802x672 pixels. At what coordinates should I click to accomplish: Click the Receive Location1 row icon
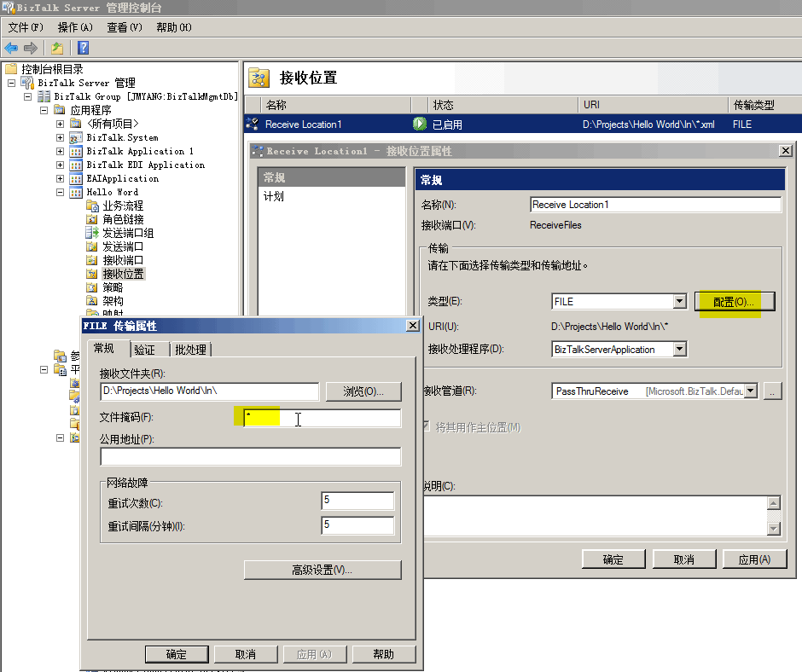coord(253,124)
